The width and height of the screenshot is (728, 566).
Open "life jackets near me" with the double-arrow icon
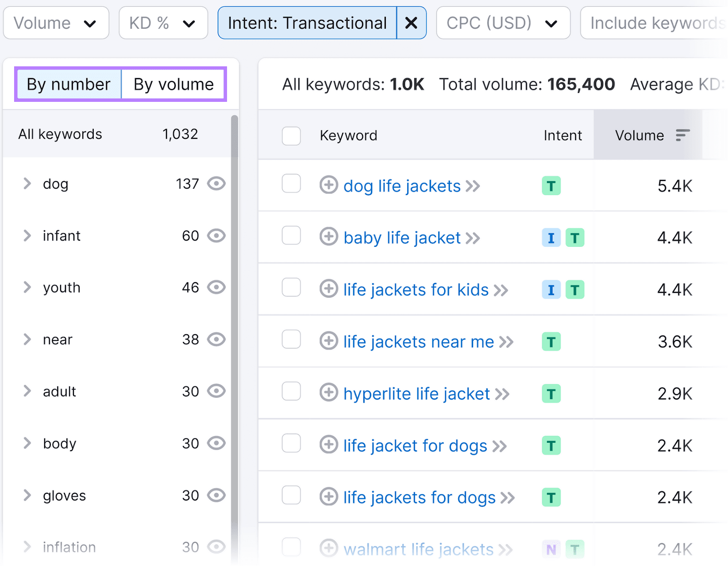pos(506,342)
